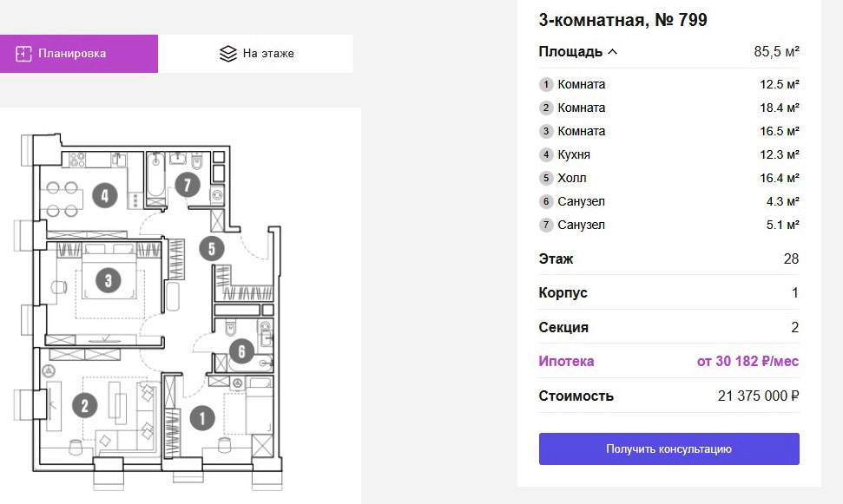
Task: Click legend badge 7 next to Санузел
Action: [546, 225]
